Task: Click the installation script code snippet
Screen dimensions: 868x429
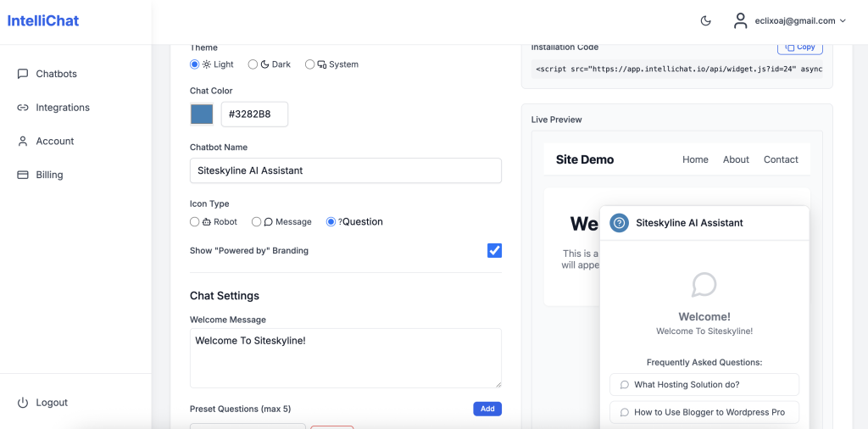Action: coord(677,70)
